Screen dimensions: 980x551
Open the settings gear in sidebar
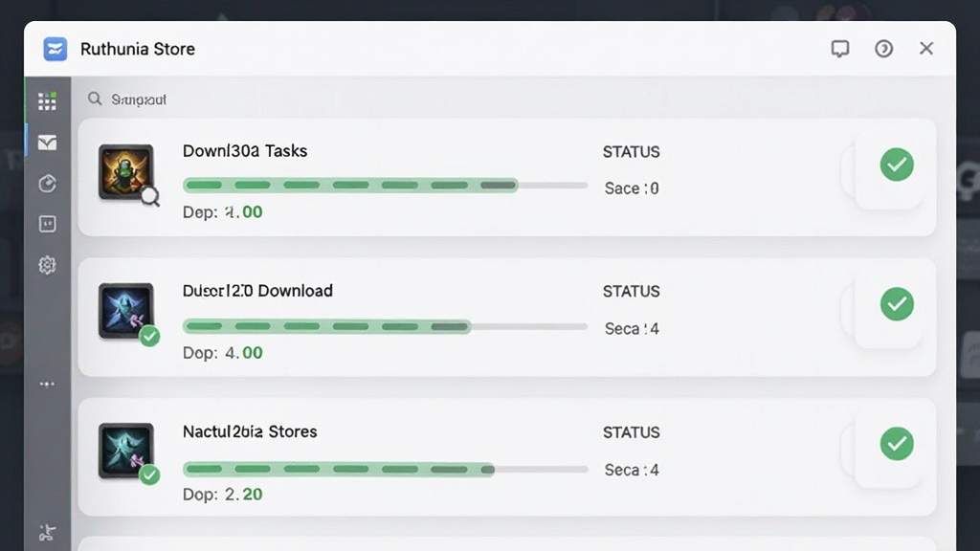[47, 265]
